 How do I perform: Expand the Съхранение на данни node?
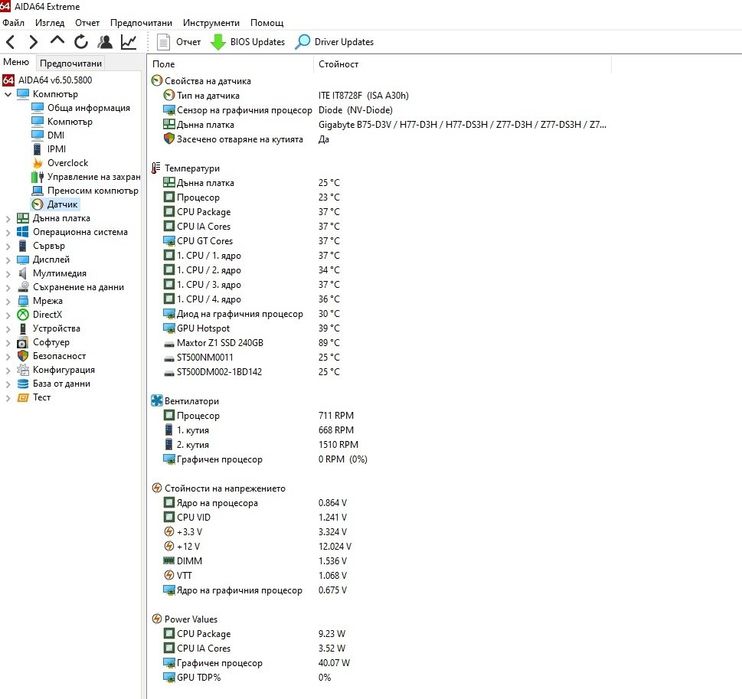[8, 287]
